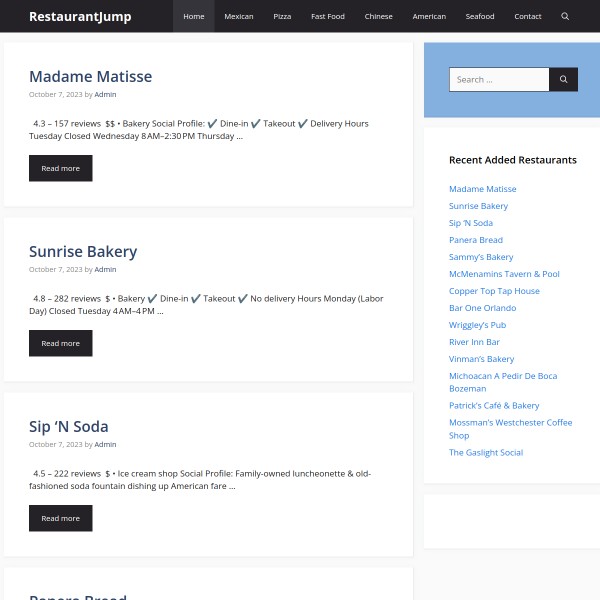The height and width of the screenshot is (600, 600).
Task: Open The Gaslight Social sidebar link
Action: pos(486,452)
